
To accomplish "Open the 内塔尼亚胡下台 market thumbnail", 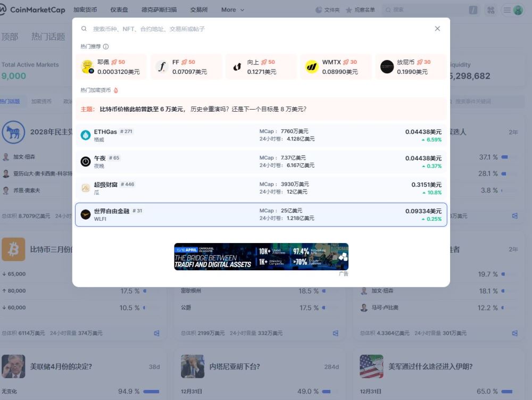I will [x=193, y=366].
